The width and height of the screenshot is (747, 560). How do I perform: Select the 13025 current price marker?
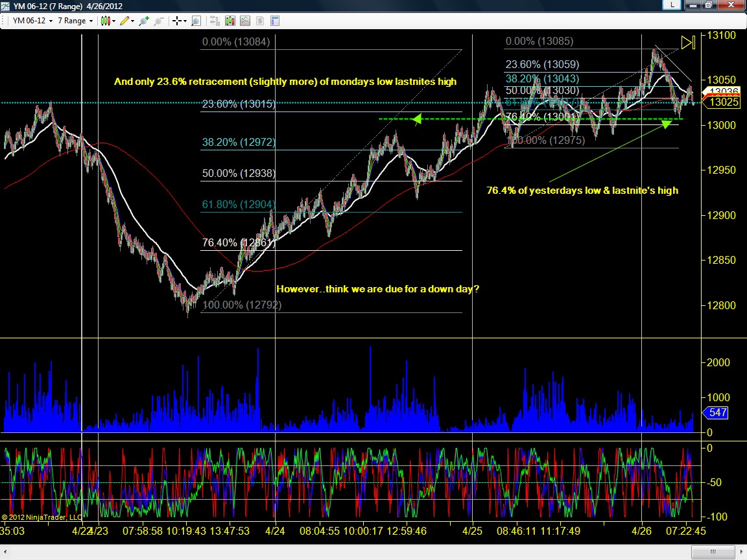[722, 102]
